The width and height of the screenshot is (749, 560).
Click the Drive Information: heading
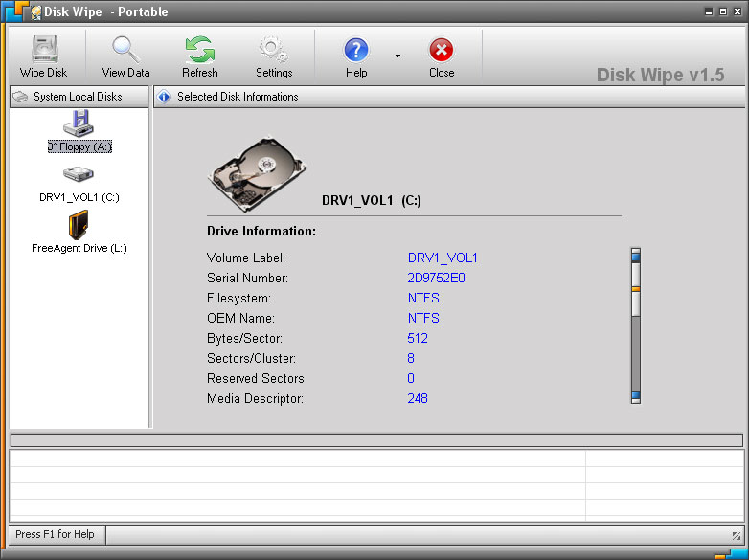[x=261, y=231]
